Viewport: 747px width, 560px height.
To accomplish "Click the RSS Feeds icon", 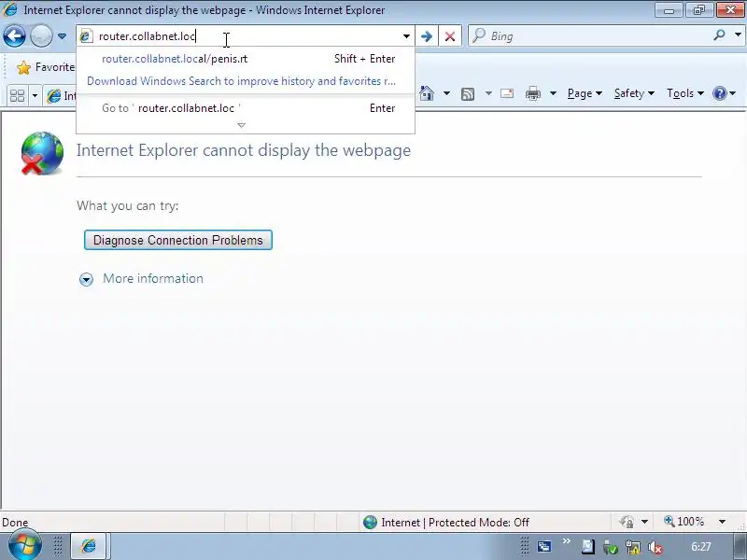I will pyautogui.click(x=468, y=94).
